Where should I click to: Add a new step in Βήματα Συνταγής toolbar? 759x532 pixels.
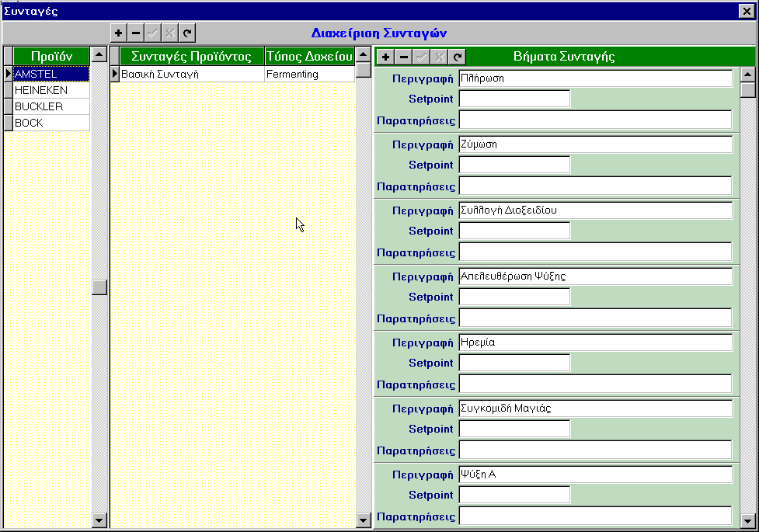click(386, 57)
